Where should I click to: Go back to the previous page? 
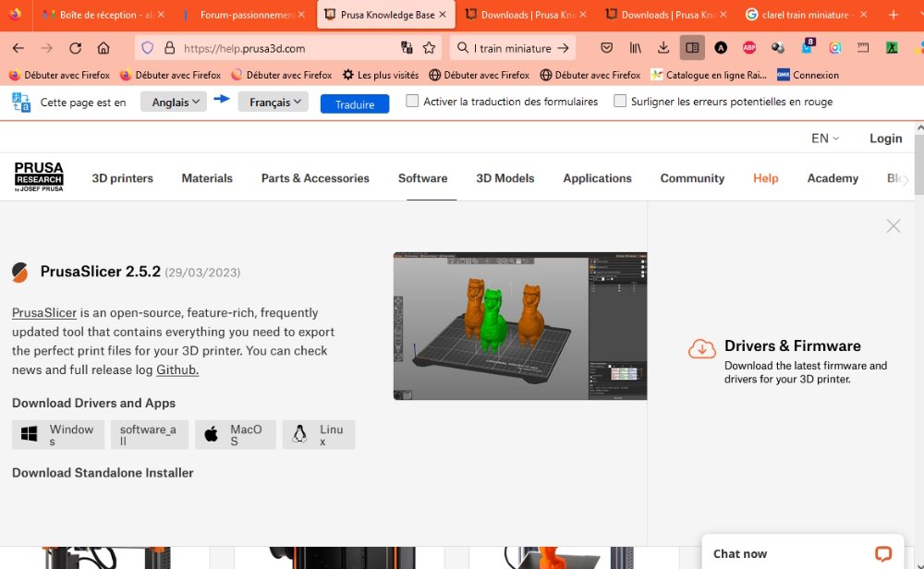18,48
